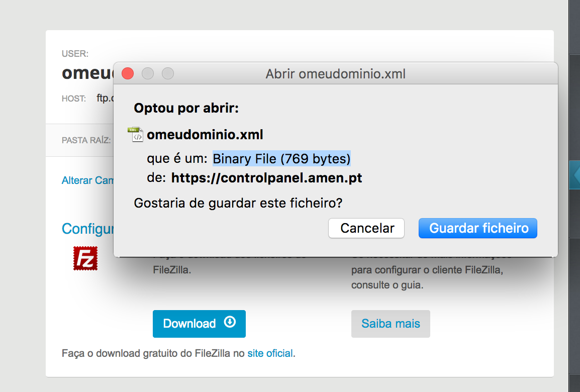Image resolution: width=580 pixels, height=392 pixels.
Task: Click the sentence Faça o download gratuito do FileZilla no
Action: point(153,353)
